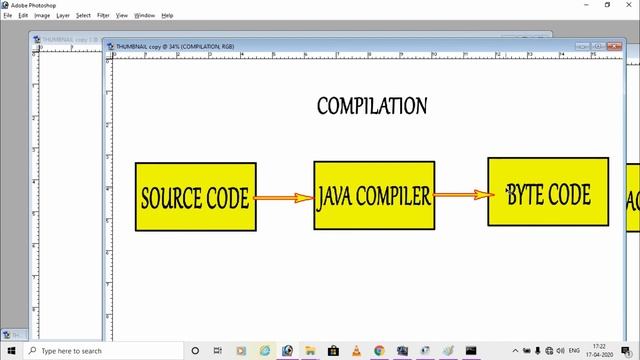
Task: Open network settings from tray globe icon
Action: 549,351
